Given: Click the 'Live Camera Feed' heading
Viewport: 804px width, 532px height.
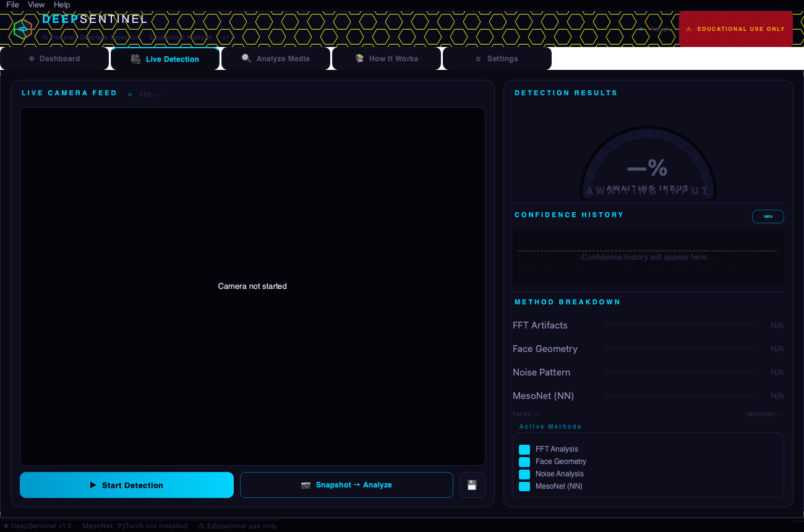Looking at the screenshot, I should pyautogui.click(x=69, y=93).
